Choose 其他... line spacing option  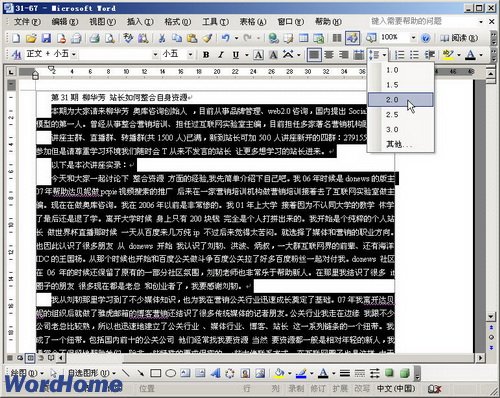point(401,144)
